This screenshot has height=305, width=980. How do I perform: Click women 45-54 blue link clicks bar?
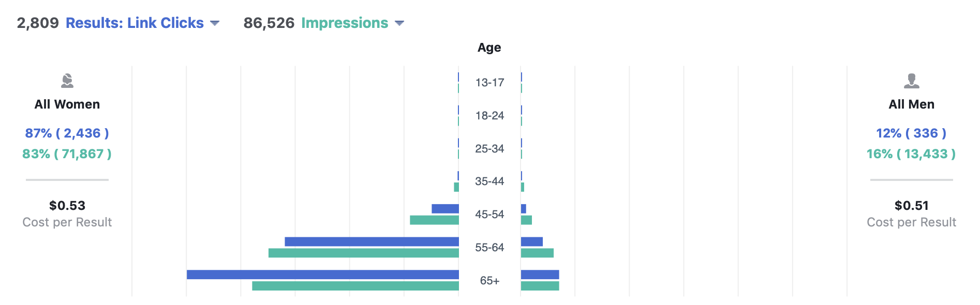click(445, 209)
